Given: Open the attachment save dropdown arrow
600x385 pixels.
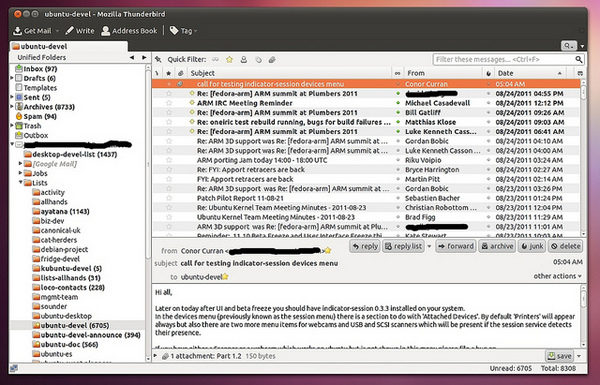Looking at the screenshot, I should (579, 356).
